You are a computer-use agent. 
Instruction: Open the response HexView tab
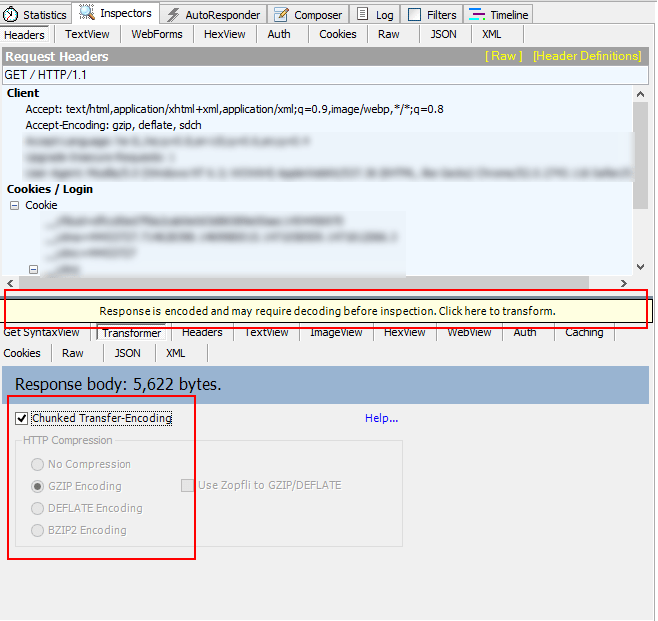pos(405,332)
